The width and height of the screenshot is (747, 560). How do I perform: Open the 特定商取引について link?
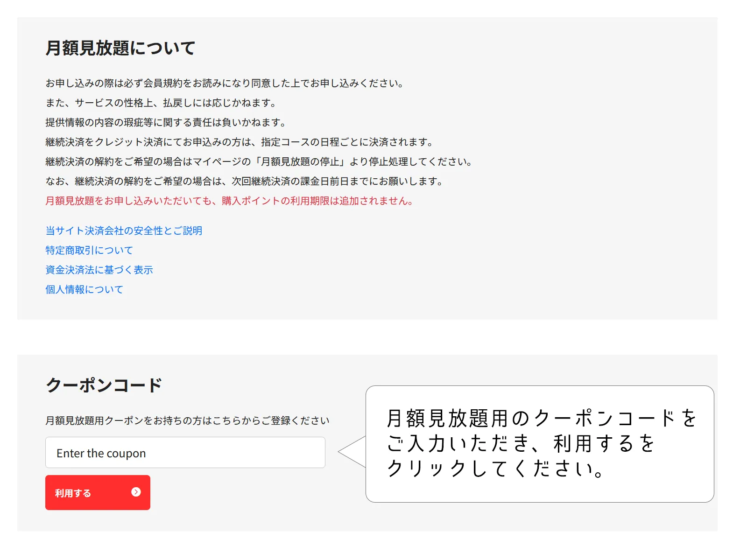pos(89,250)
